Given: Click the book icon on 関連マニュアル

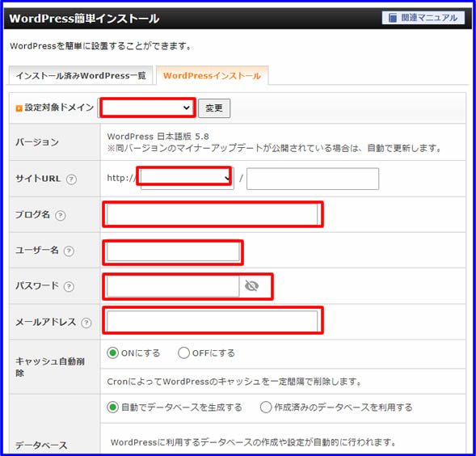Looking at the screenshot, I should (393, 18).
